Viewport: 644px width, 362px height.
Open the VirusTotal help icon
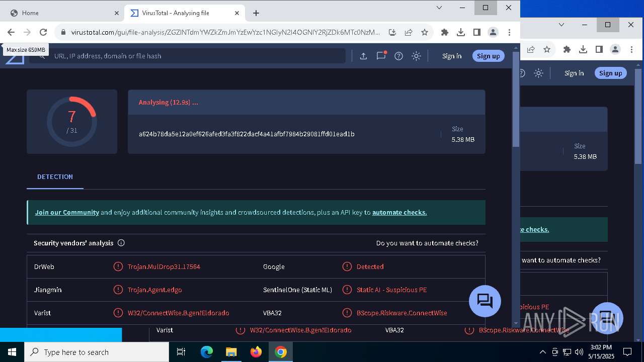coord(398,56)
